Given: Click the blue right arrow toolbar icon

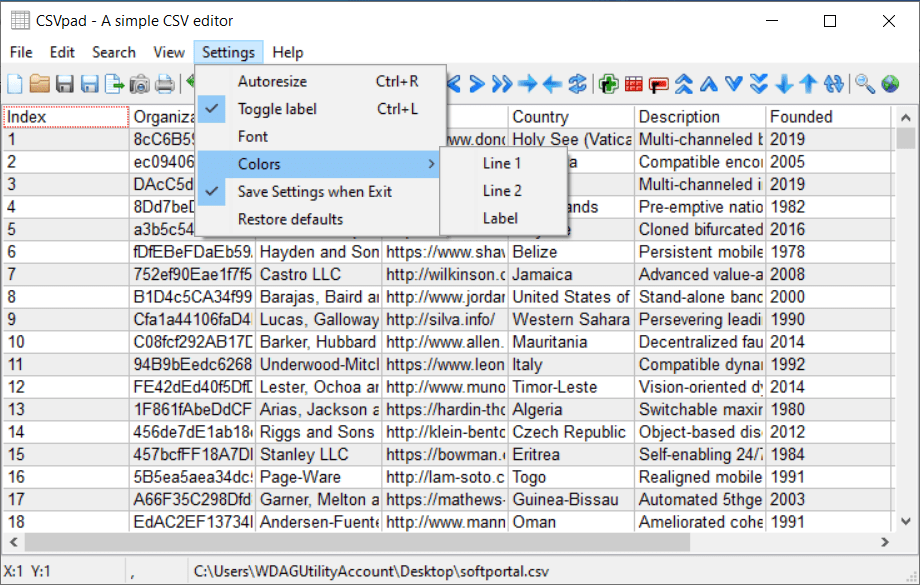Looking at the screenshot, I should [527, 84].
